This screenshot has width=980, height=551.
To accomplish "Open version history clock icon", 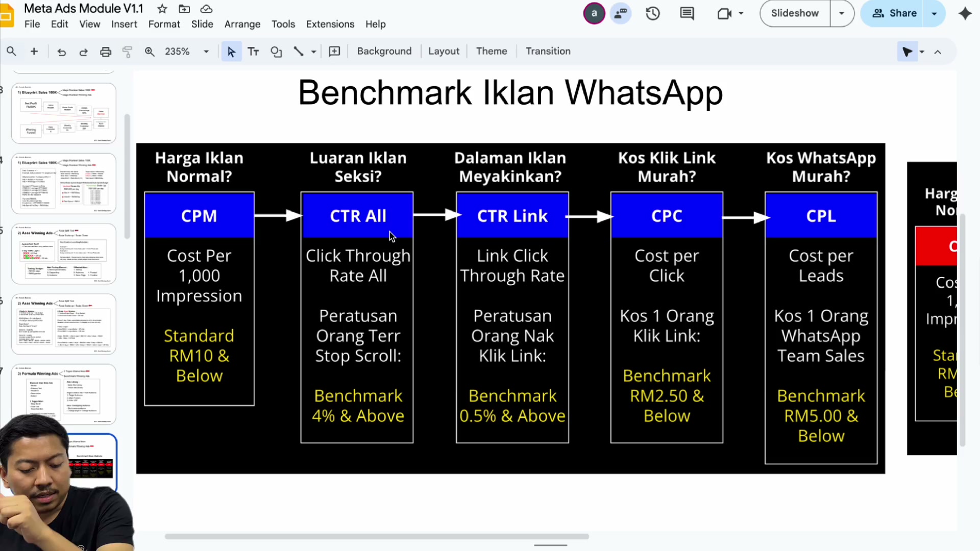I will [x=653, y=14].
